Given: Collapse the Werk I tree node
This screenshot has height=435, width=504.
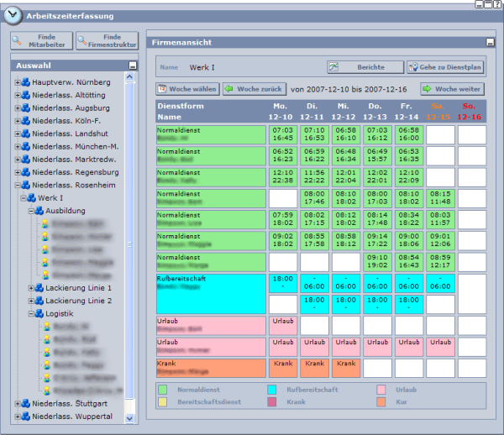Looking at the screenshot, I should (24, 198).
